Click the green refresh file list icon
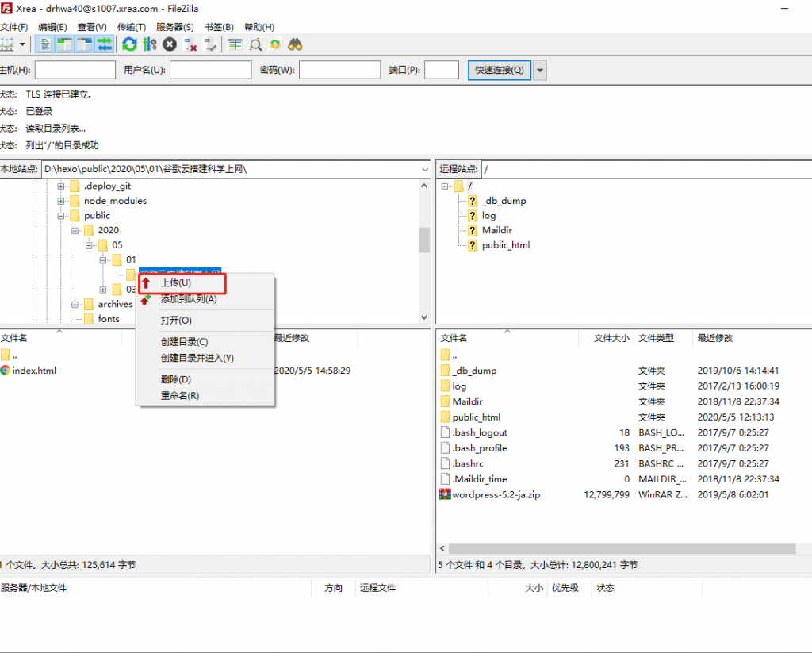 pyautogui.click(x=129, y=44)
